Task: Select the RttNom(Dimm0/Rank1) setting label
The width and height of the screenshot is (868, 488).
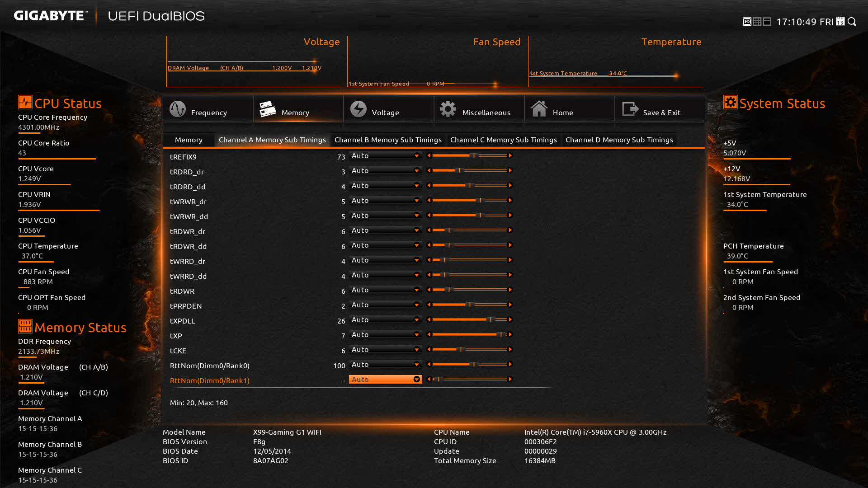Action: pos(209,380)
